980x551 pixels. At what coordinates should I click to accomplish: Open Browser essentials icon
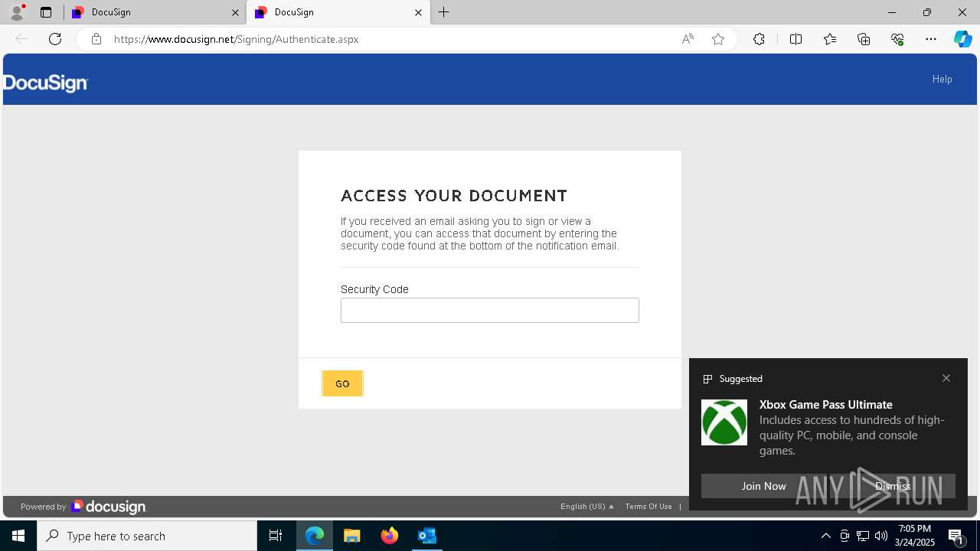point(897,39)
